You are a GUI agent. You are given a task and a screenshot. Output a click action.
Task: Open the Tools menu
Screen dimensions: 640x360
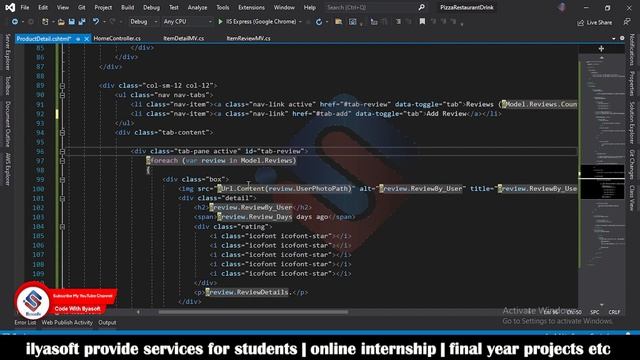(222, 7)
